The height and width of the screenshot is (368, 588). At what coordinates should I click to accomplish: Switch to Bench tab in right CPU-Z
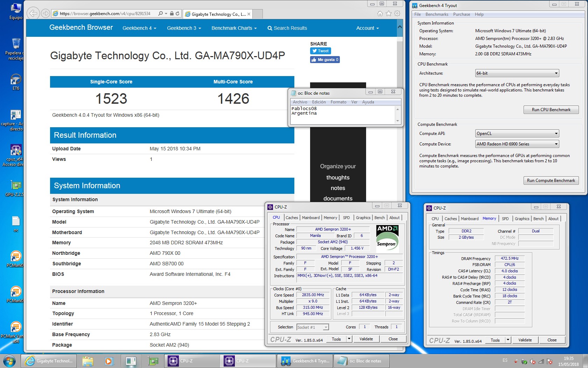tap(538, 219)
